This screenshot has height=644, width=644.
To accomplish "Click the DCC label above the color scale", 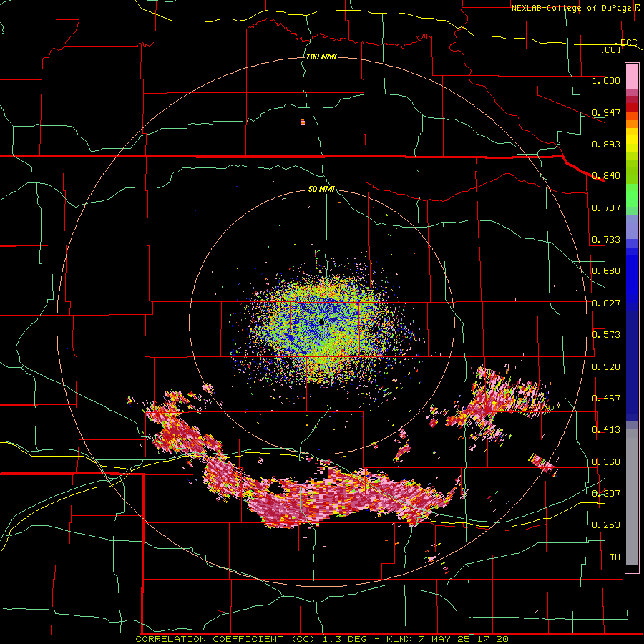I will 628,43.
